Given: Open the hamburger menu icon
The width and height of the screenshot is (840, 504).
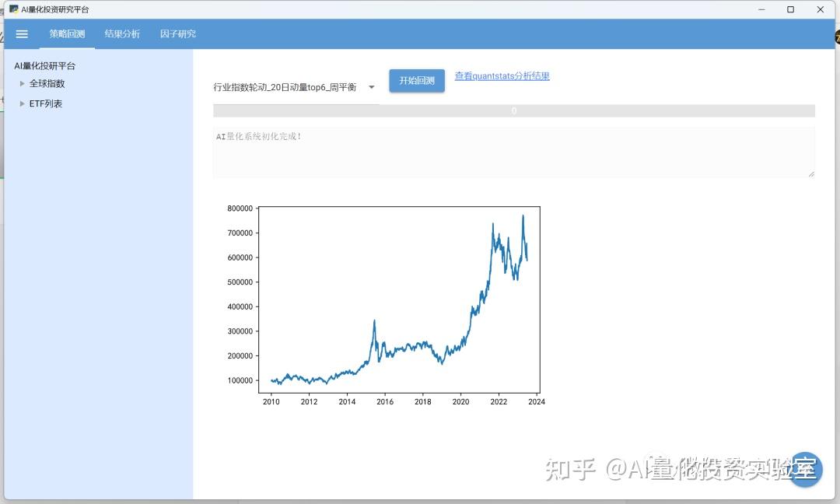Looking at the screenshot, I should (22, 33).
